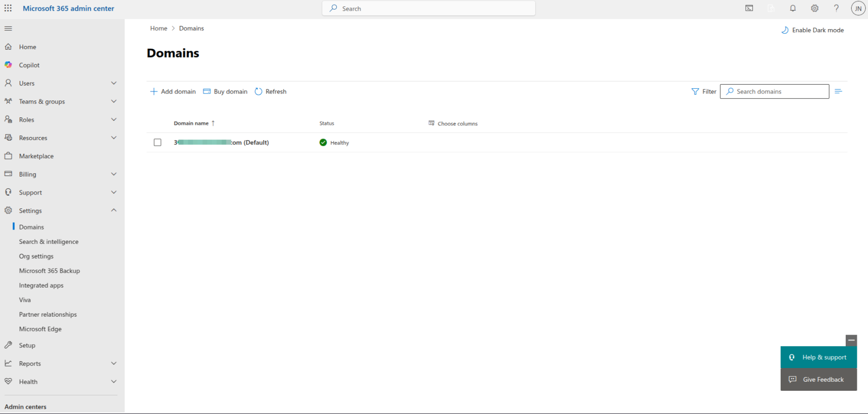Click the Settings gear icon in sidebar
Viewport: 868px width, 414px height.
pos(8,210)
